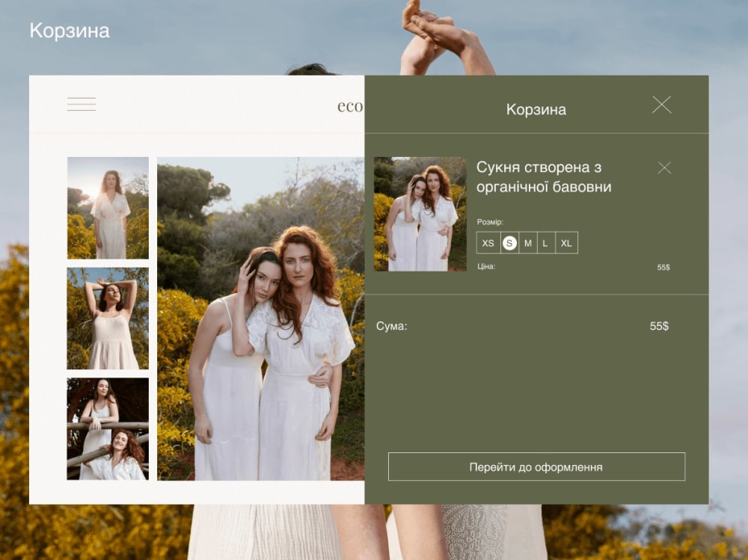Click the Розмір label

(490, 222)
